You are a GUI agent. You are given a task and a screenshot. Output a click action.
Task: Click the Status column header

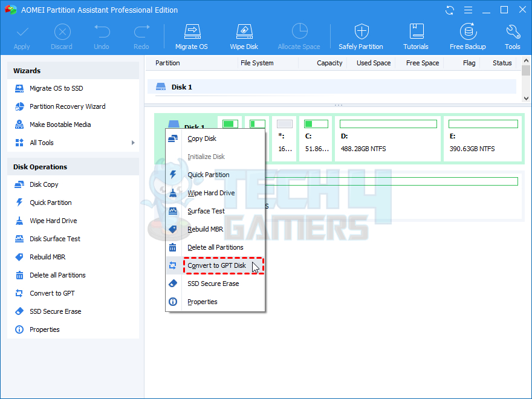pos(502,63)
